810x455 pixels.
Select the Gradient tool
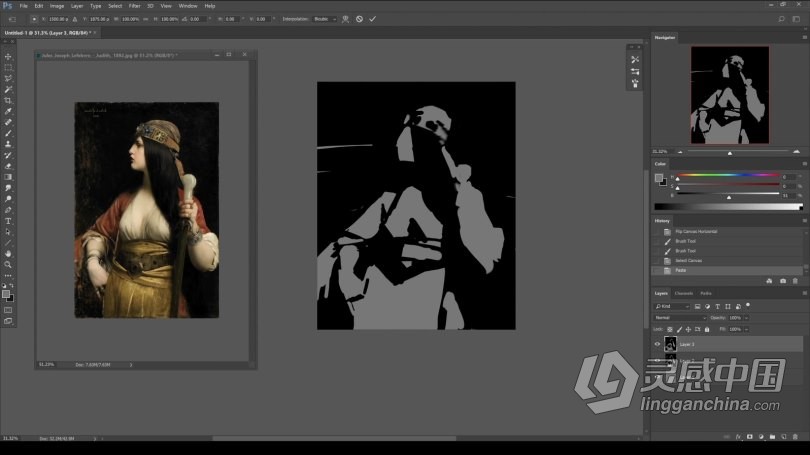pyautogui.click(x=8, y=177)
